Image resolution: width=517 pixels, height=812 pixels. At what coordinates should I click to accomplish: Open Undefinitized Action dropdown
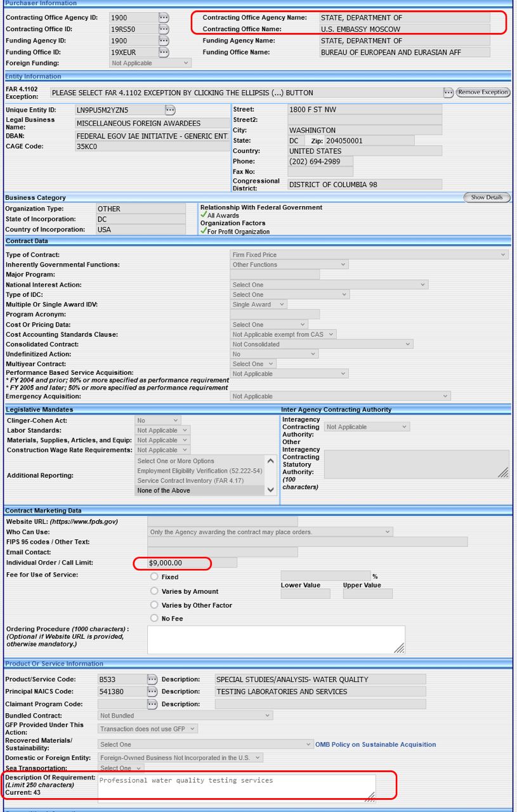click(274, 354)
